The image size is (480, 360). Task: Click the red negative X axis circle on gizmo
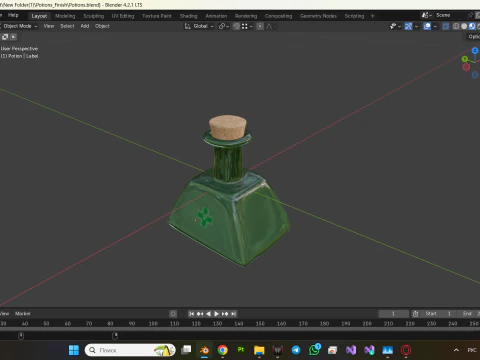pos(466,67)
